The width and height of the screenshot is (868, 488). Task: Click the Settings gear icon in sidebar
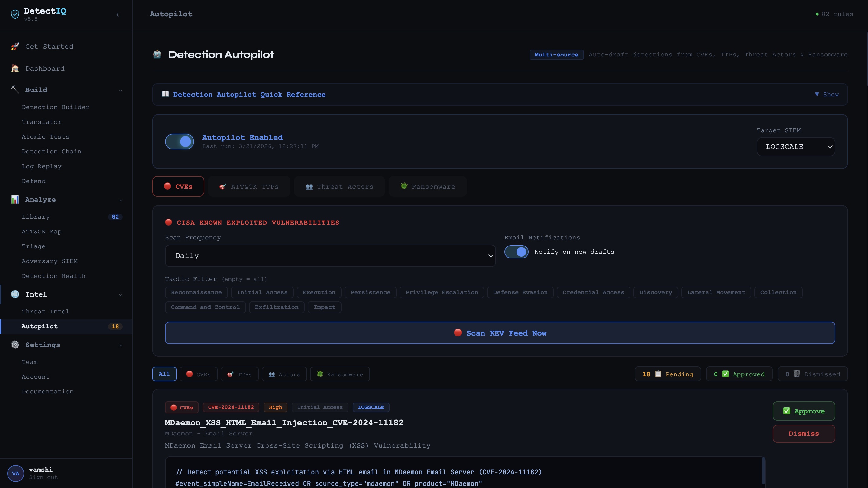pos(15,345)
